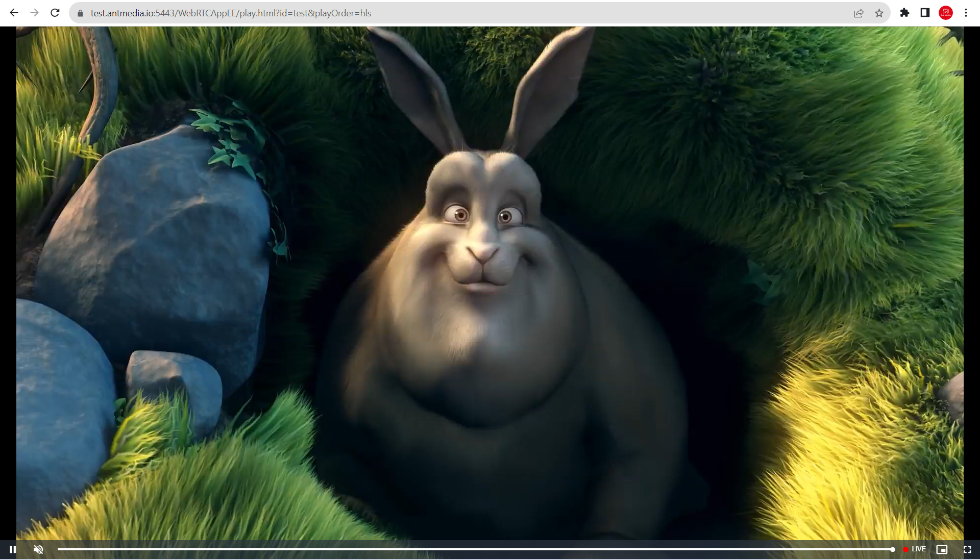Viewport: 980px width, 560px height.
Task: Pause the video playback
Action: 13,549
